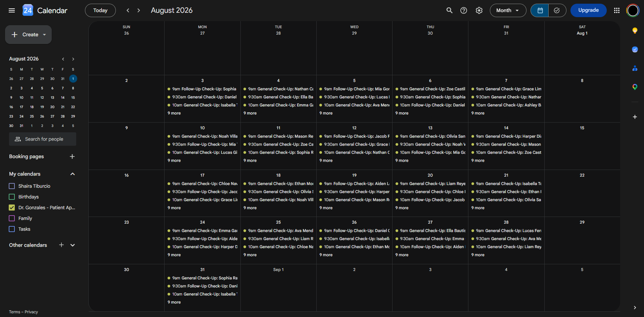The width and height of the screenshot is (644, 317).
Task: Expand '9 more' on Monday August 3
Action: [174, 113]
